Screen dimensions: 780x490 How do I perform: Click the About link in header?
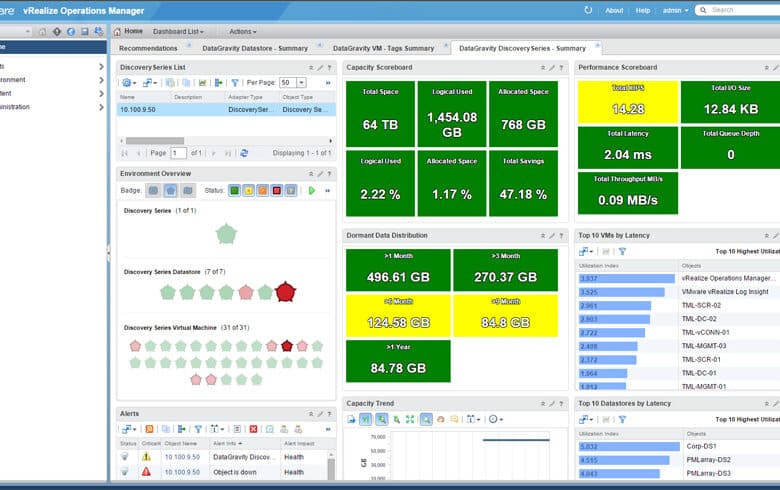tap(614, 10)
